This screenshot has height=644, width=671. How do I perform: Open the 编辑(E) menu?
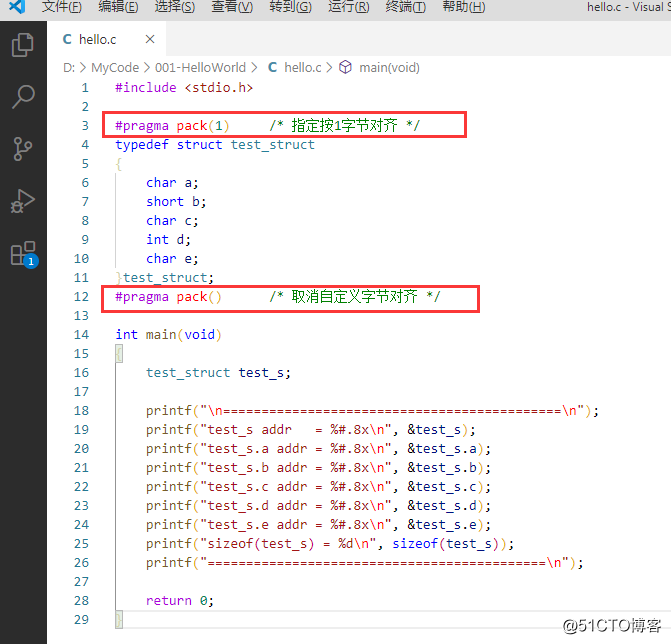pyautogui.click(x=118, y=7)
